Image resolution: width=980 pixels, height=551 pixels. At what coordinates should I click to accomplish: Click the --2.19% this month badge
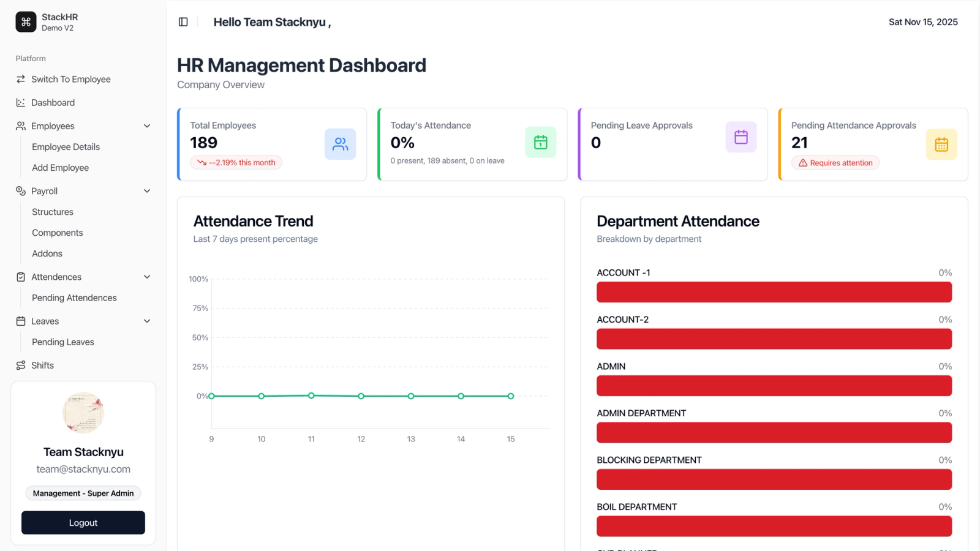tap(236, 162)
